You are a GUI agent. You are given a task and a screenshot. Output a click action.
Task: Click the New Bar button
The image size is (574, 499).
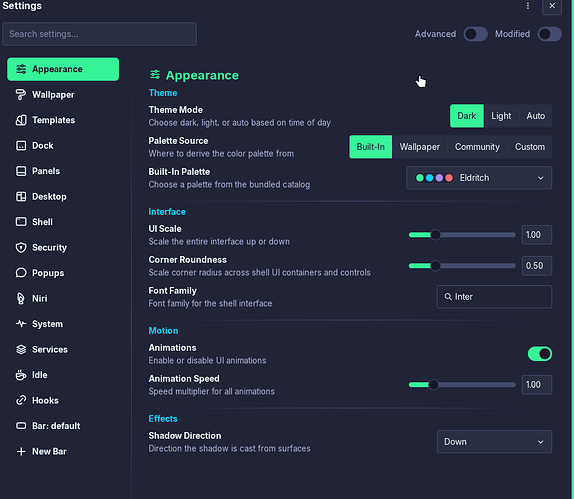point(42,451)
